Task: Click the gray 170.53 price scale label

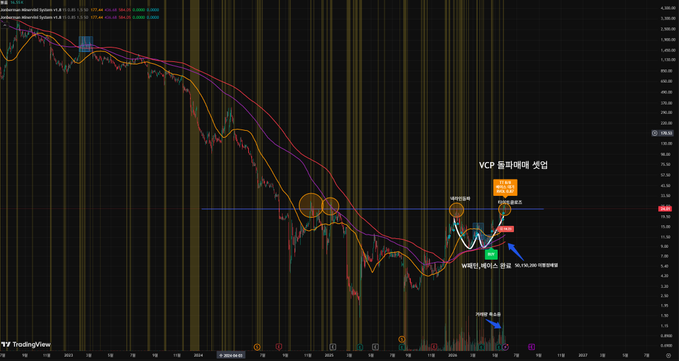Action: [663, 133]
